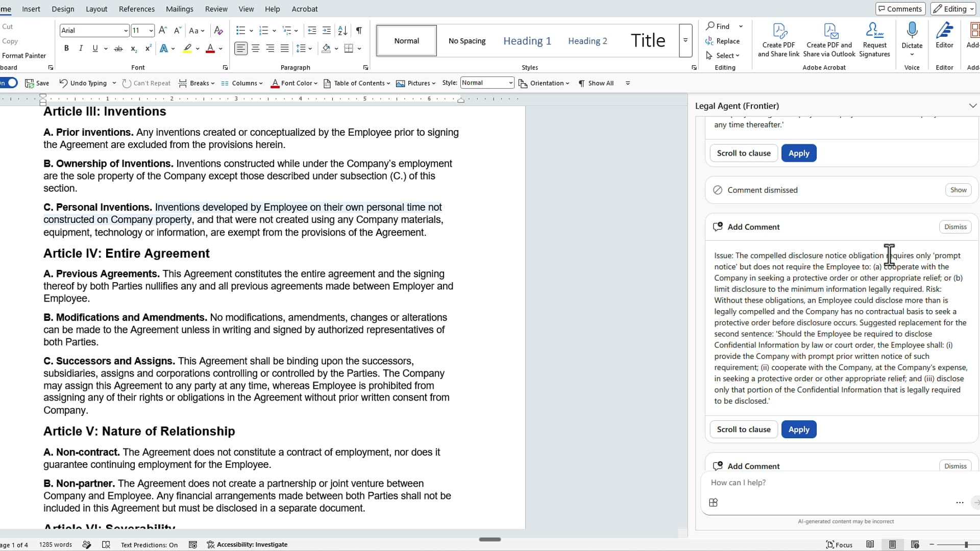
Task: Start Dictate voice input
Action: click(x=912, y=36)
